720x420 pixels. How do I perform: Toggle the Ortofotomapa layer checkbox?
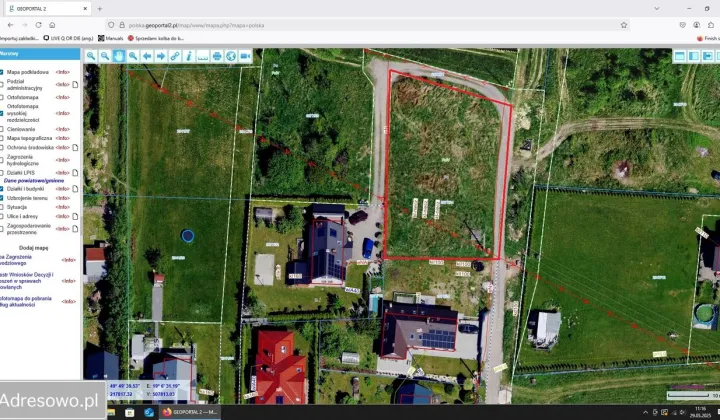(1, 97)
